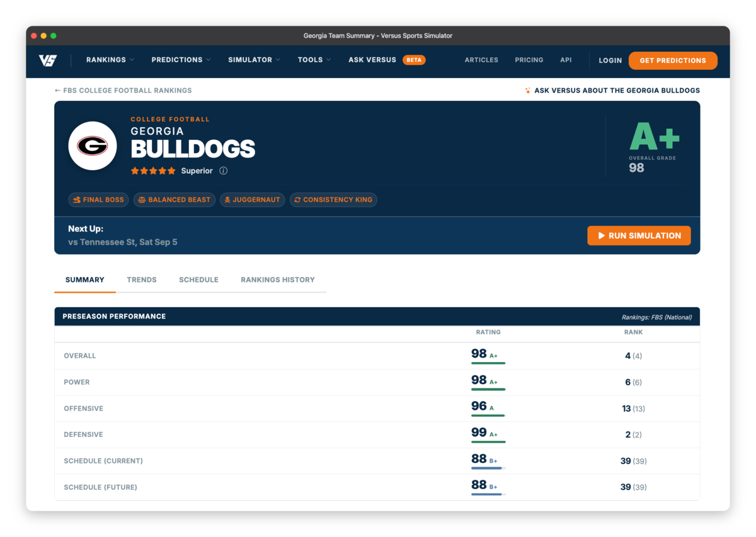Viewport: 756px width, 537px height.
Task: Open the info icon beside Superior
Action: click(x=224, y=171)
